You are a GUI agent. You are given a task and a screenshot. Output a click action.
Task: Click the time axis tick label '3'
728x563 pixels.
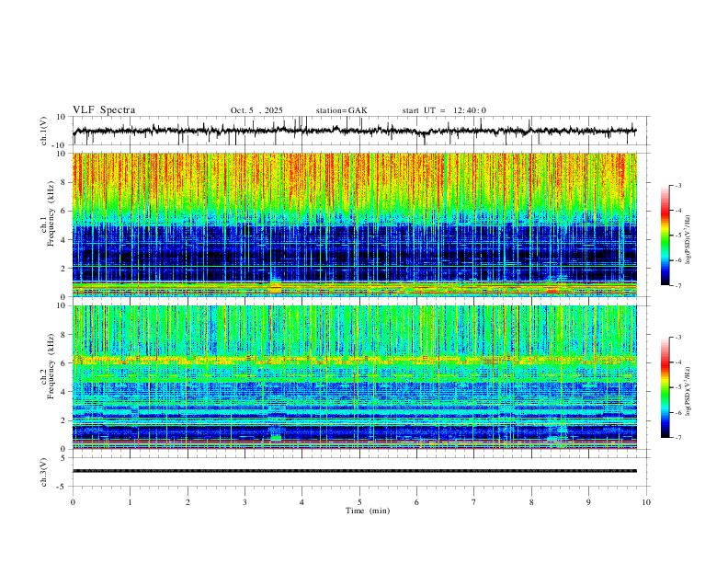click(x=245, y=502)
